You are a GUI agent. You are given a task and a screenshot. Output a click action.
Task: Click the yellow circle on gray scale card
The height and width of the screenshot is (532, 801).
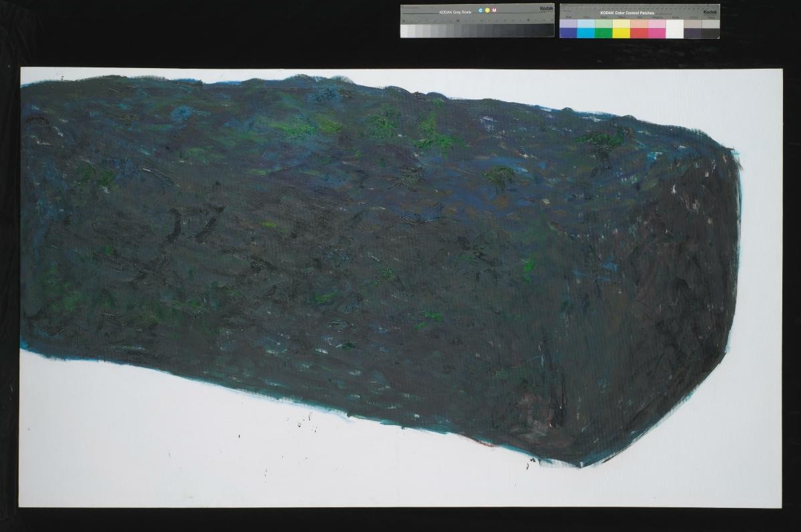pos(487,11)
